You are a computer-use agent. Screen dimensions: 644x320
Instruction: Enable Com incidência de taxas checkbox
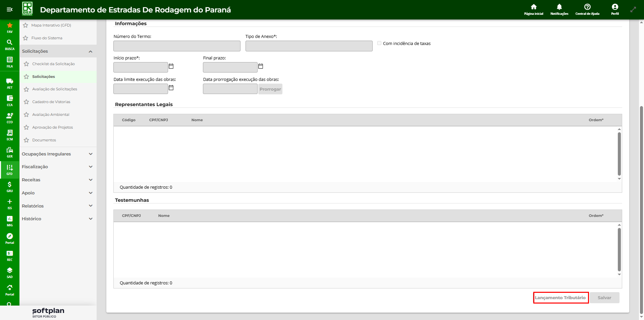(379, 43)
